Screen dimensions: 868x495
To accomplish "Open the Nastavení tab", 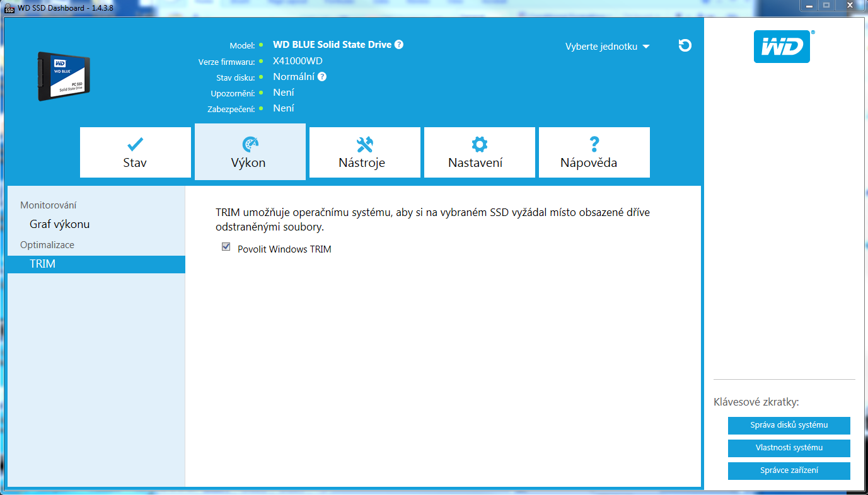I will point(479,152).
